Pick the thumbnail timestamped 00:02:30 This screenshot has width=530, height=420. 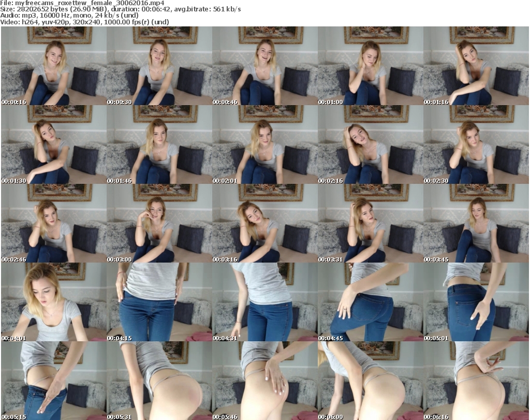point(476,144)
